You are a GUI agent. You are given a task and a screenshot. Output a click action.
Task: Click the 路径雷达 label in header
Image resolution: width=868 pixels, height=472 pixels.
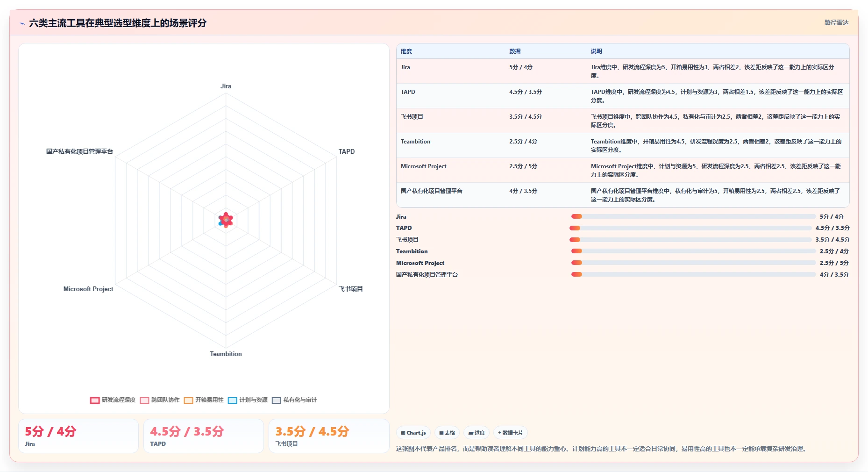click(836, 22)
